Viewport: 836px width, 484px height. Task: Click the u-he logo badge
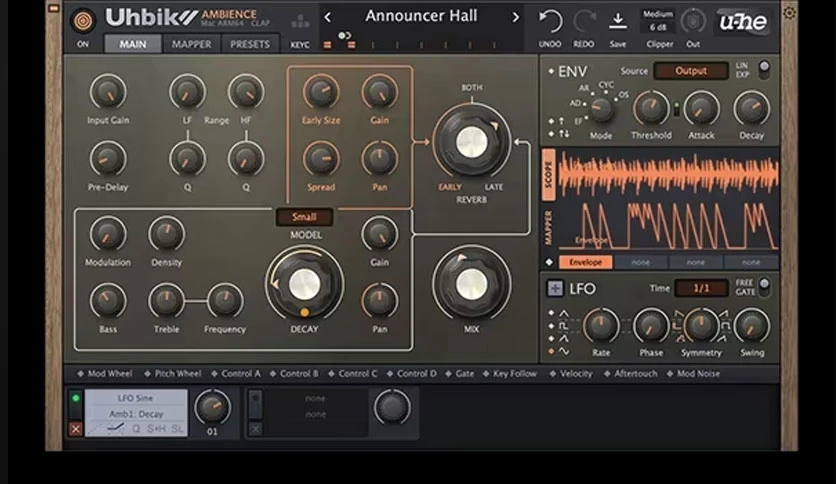[743, 21]
